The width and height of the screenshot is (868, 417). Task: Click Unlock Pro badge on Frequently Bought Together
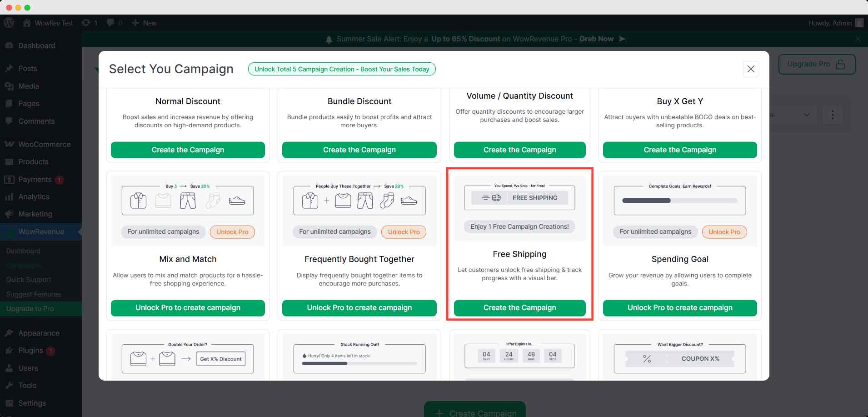click(404, 232)
